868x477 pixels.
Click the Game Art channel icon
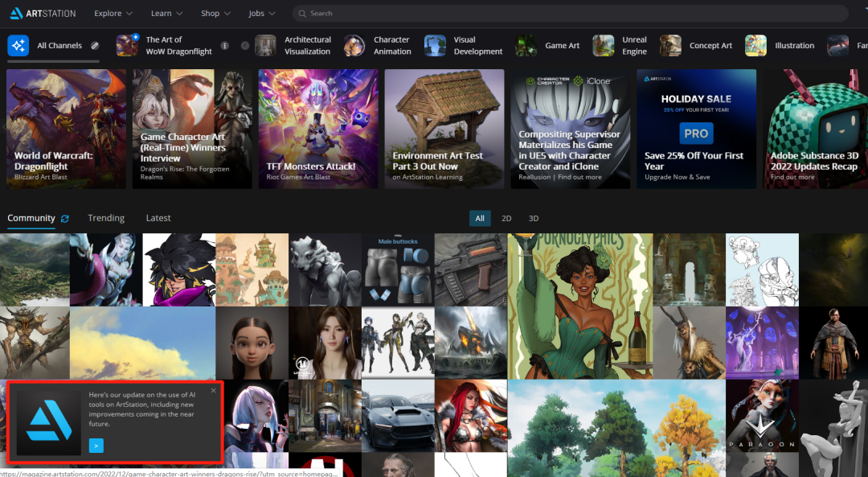(526, 45)
